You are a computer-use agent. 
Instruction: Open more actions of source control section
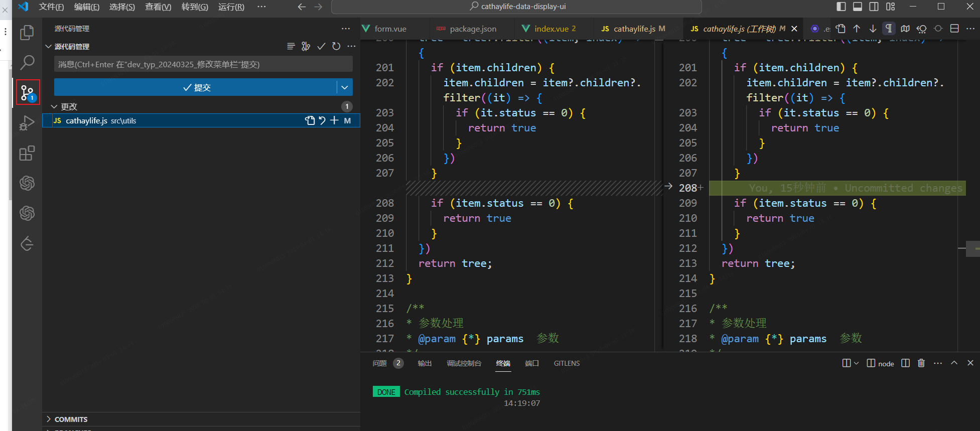tap(351, 46)
